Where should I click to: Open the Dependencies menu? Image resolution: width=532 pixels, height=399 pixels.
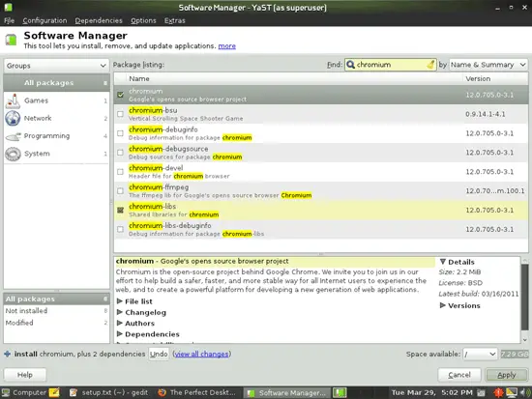pos(99,20)
